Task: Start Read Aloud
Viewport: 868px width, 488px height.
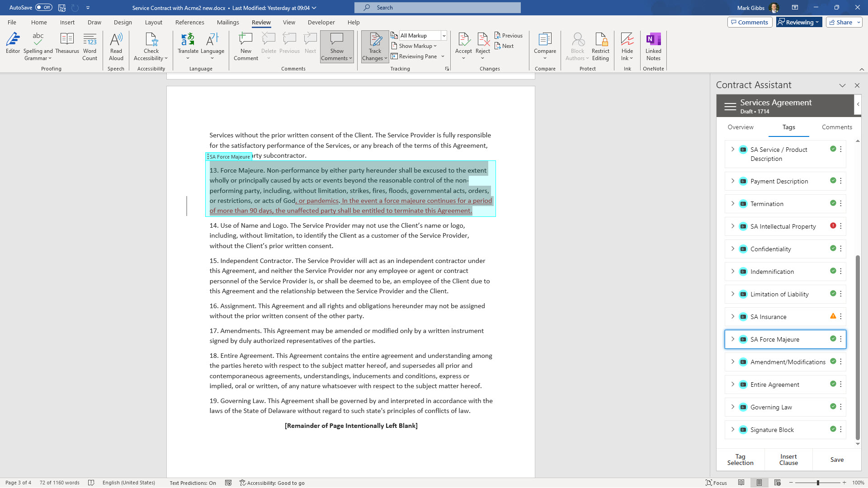Action: [116, 45]
